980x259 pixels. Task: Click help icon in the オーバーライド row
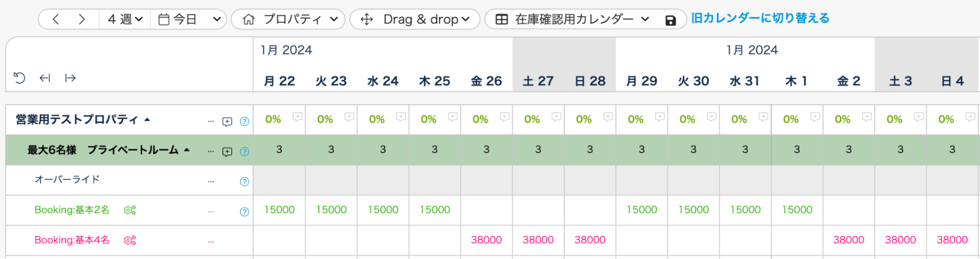click(x=244, y=182)
